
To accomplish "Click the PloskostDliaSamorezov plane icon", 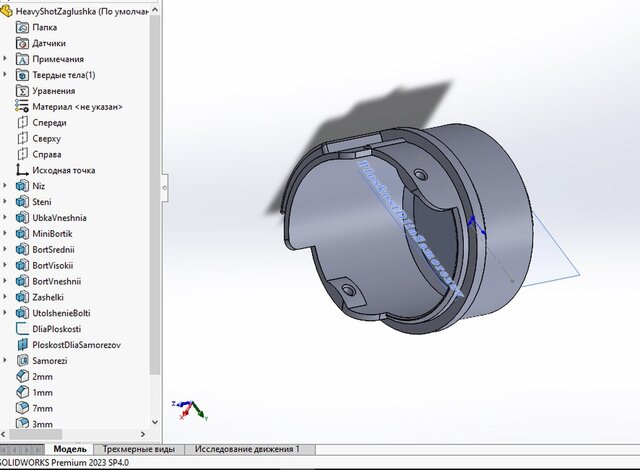I will (x=22, y=345).
